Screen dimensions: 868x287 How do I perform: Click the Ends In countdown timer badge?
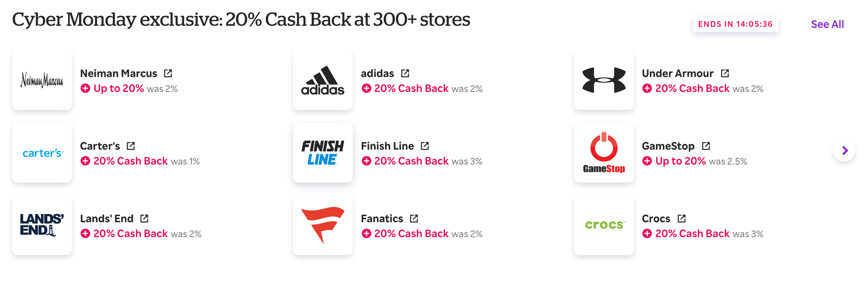click(x=736, y=24)
